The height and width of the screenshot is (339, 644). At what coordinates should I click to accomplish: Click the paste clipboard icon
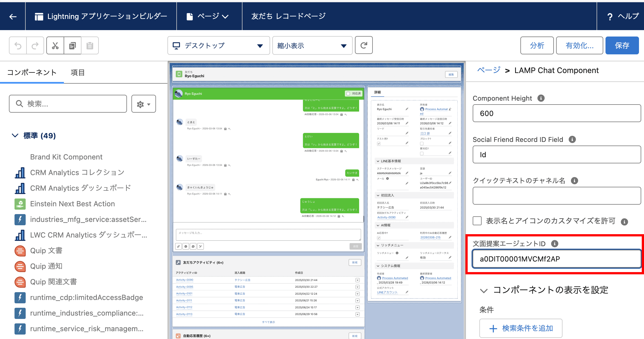click(90, 45)
